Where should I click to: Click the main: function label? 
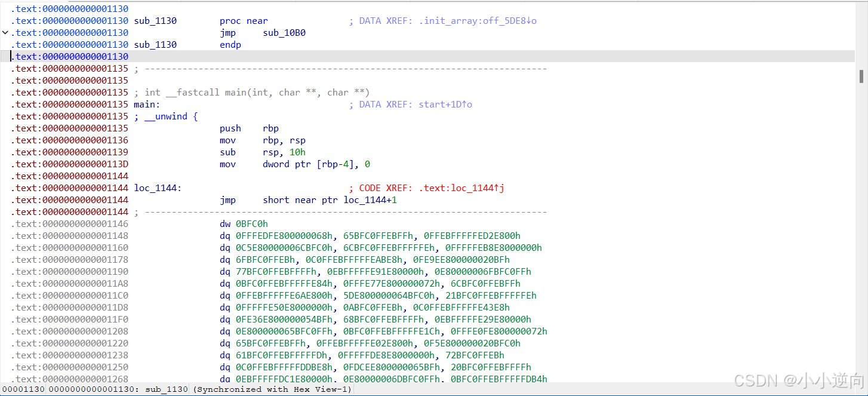[x=144, y=104]
